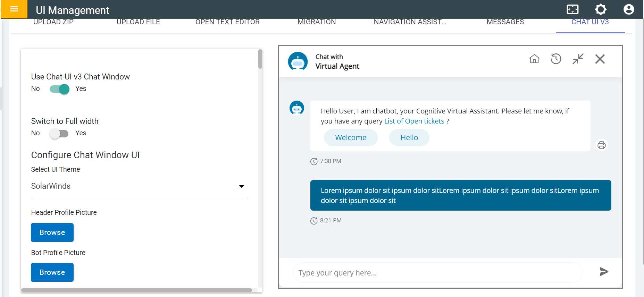Click the print icon beside bot message
The height and width of the screenshot is (297, 644).
click(602, 145)
